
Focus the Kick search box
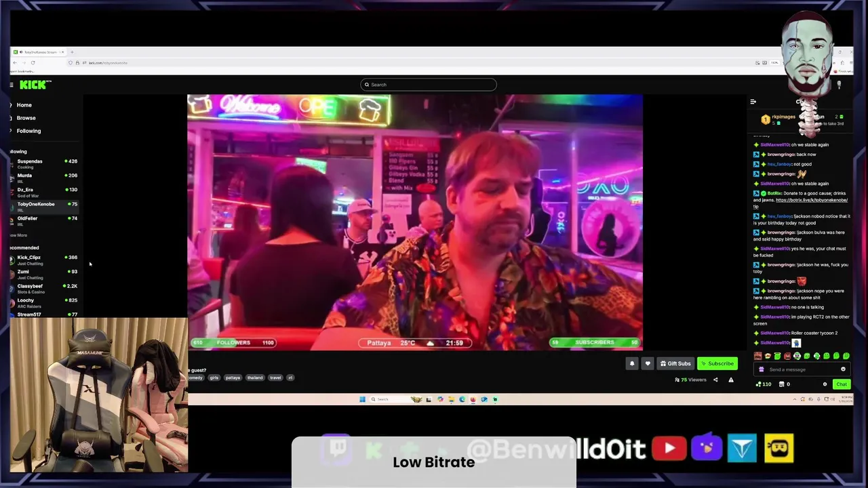(429, 85)
